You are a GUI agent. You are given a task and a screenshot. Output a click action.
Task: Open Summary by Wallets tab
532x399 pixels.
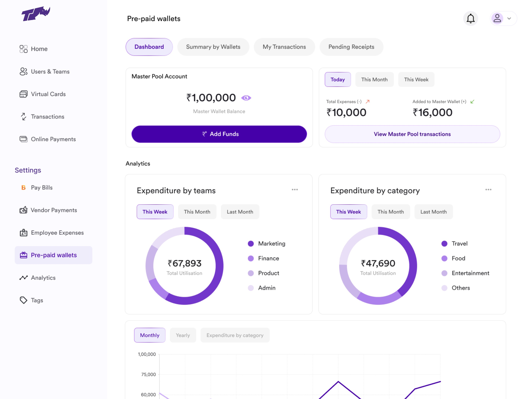point(213,47)
